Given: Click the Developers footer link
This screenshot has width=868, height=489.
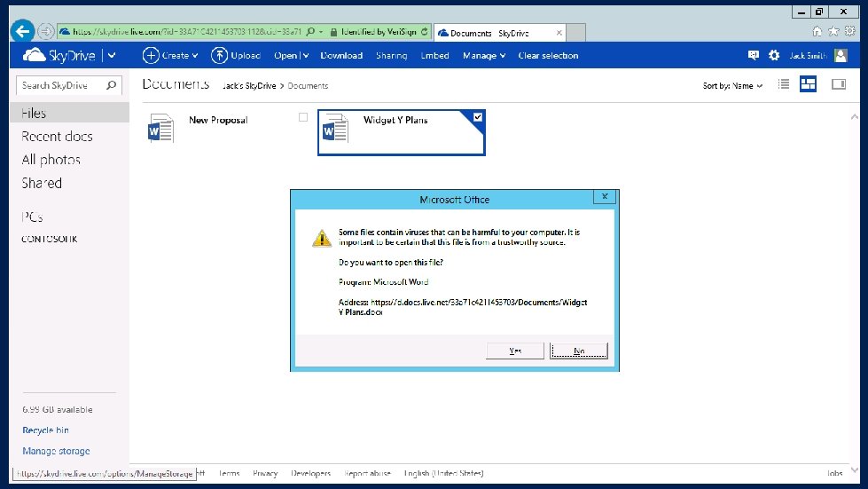Looking at the screenshot, I should (310, 474).
